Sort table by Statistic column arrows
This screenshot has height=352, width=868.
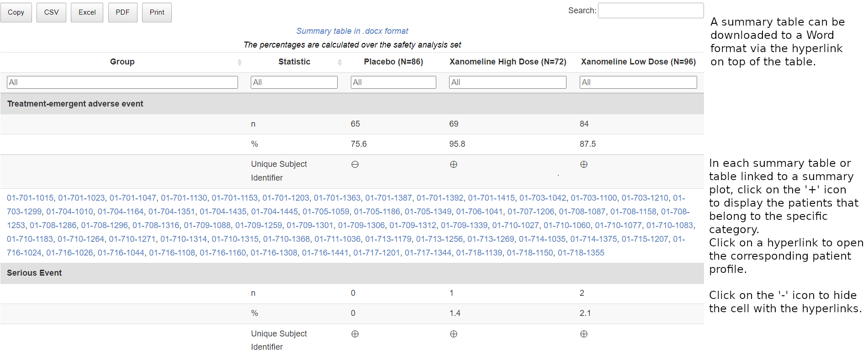339,62
